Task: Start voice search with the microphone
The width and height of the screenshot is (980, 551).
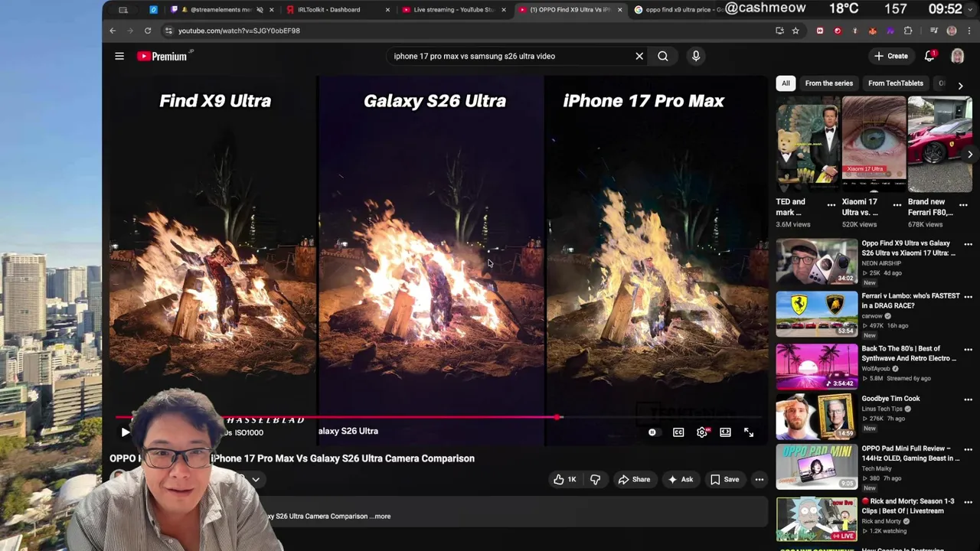Action: click(x=696, y=56)
